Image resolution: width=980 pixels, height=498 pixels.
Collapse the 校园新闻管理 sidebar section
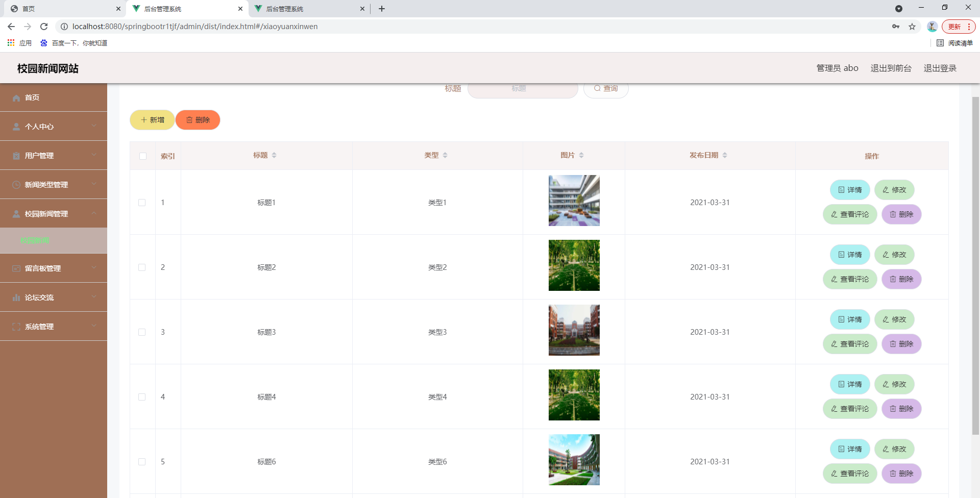(54, 213)
